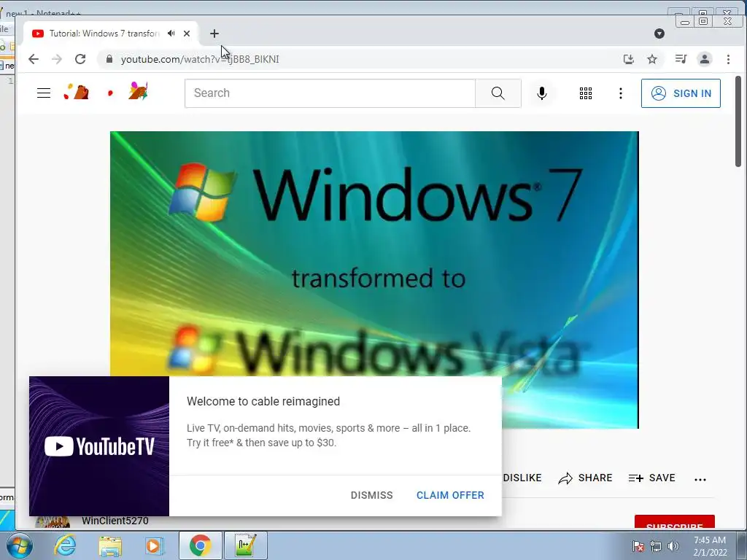Open more actions ellipsis below the video
This screenshot has height=560, width=747.
(700, 480)
